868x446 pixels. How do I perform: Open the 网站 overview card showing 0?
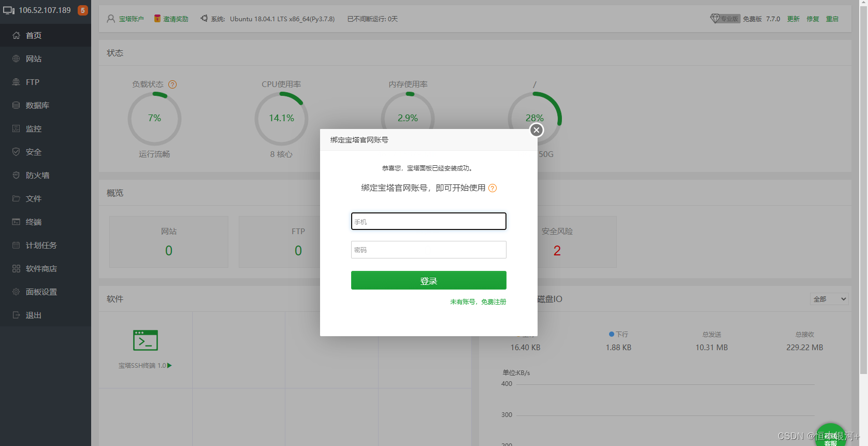(169, 242)
